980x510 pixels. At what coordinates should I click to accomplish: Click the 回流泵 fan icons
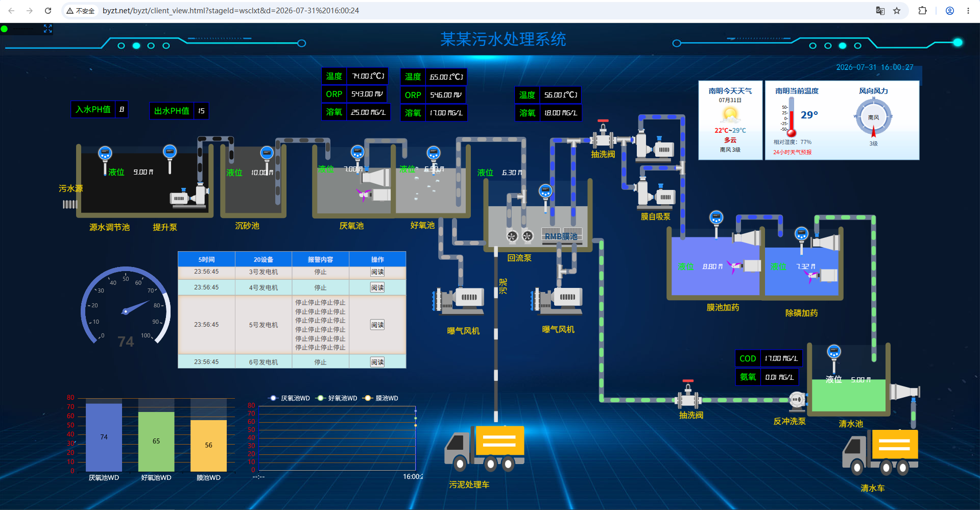pyautogui.click(x=520, y=236)
